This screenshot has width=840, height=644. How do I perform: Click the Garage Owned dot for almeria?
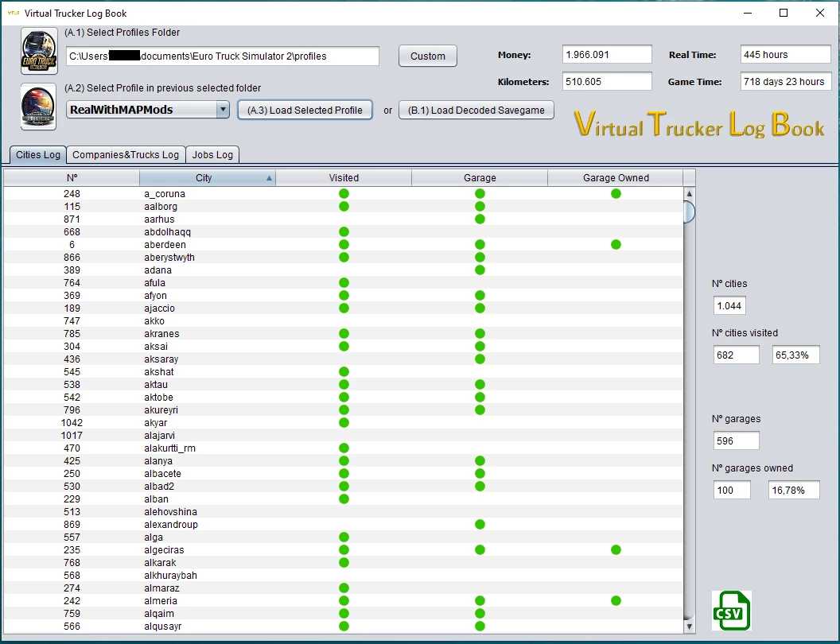616,601
